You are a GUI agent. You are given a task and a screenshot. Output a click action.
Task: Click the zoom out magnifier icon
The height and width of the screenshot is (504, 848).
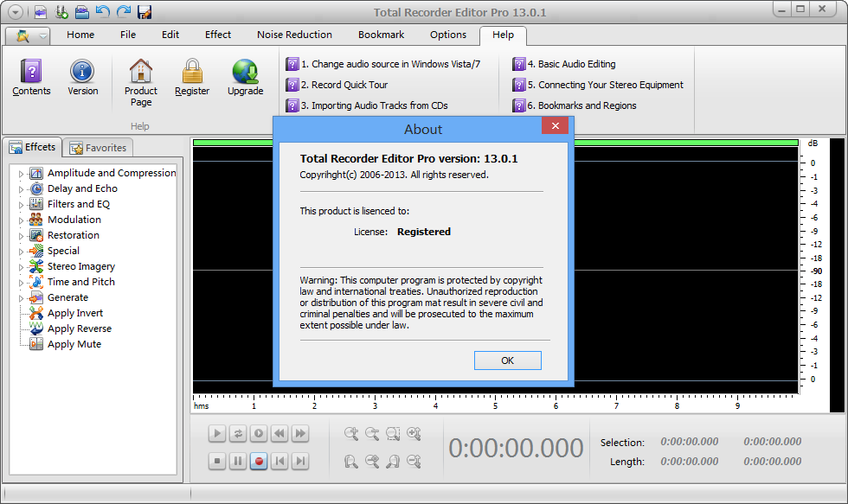pos(372,433)
